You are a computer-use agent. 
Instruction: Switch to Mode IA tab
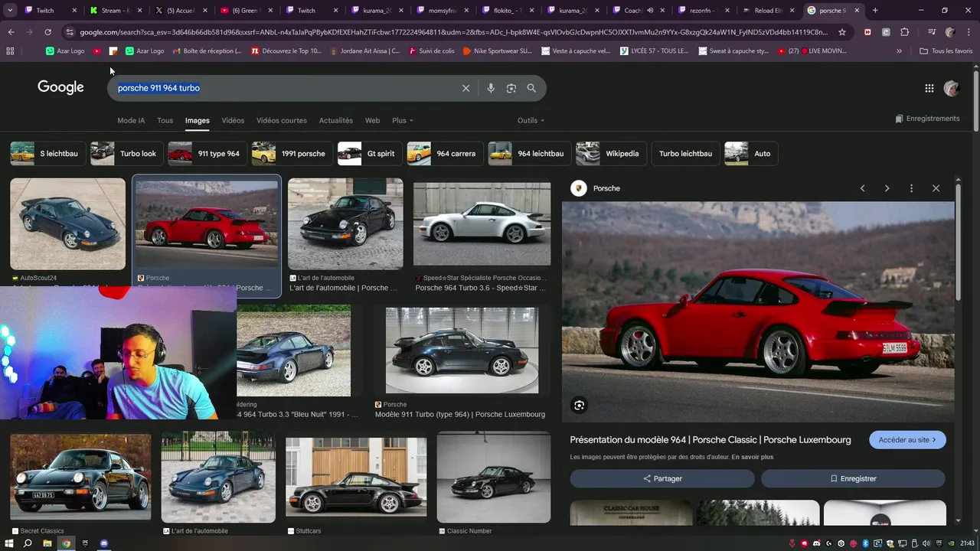131,120
